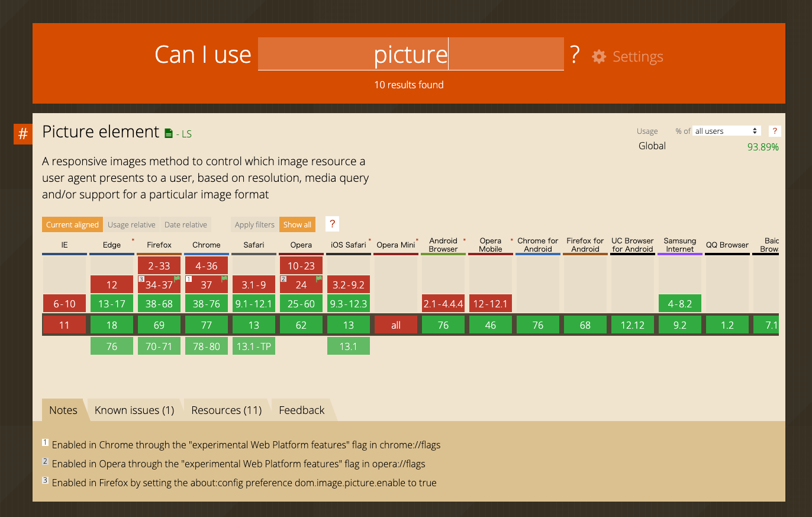812x517 pixels.
Task: Click the picture search input field
Action: [x=411, y=54]
